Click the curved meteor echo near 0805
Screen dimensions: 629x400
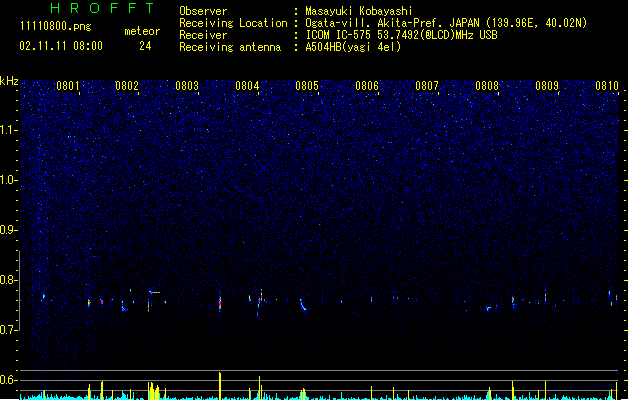click(303, 305)
